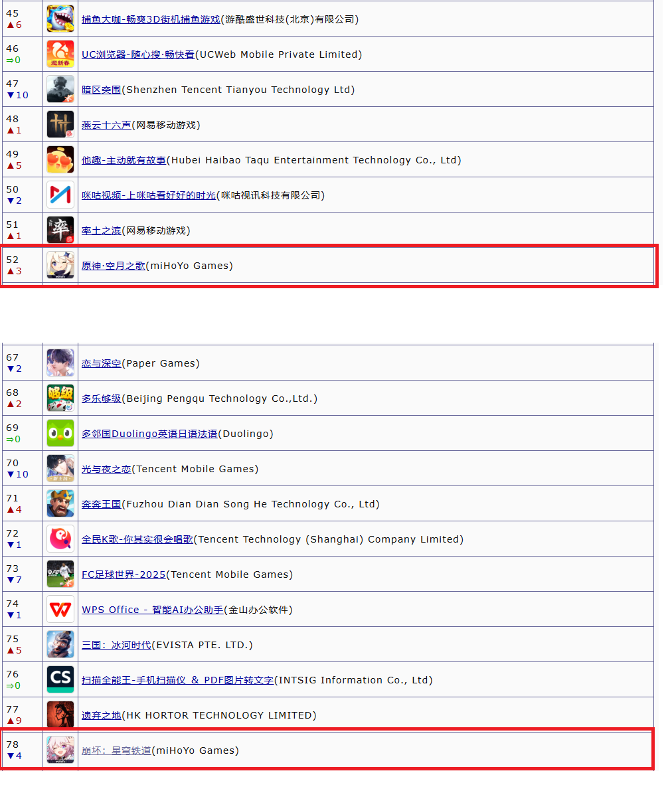Click the 崩坏：星穹铁道 character icon
This screenshot has width=672, height=785.
click(x=61, y=750)
